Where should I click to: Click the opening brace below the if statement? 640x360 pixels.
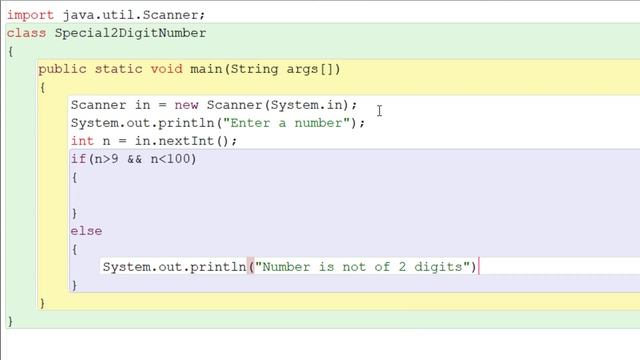click(x=74, y=177)
